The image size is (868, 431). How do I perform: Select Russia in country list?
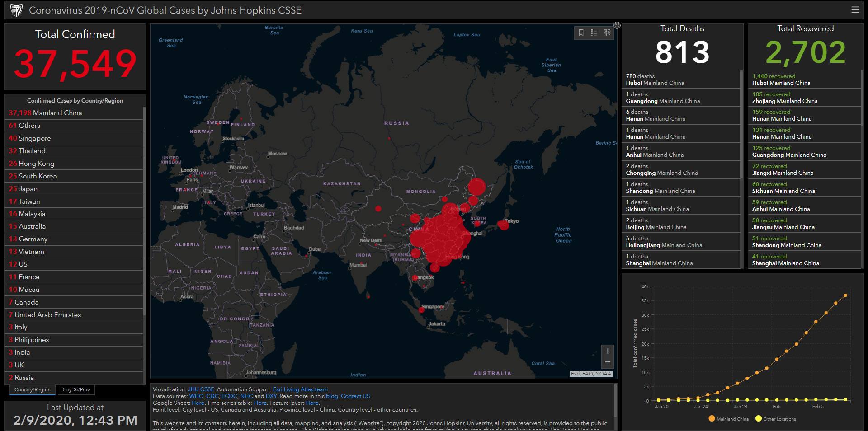(74, 378)
